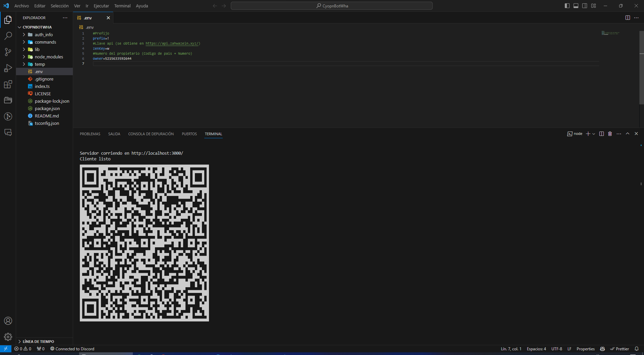This screenshot has width=644, height=355.
Task: Open the localhost:3000 link in terminal
Action: click(157, 153)
